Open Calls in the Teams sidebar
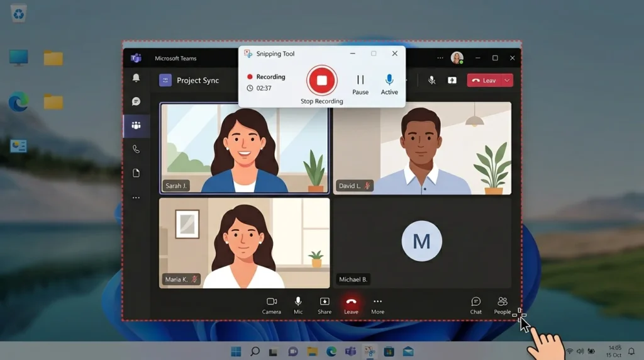 [x=136, y=149]
